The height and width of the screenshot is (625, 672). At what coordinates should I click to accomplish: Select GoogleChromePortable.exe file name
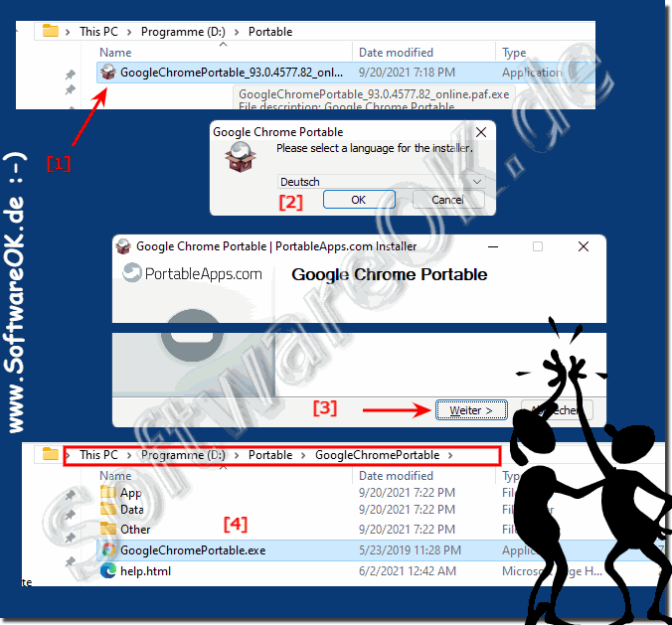(x=193, y=550)
